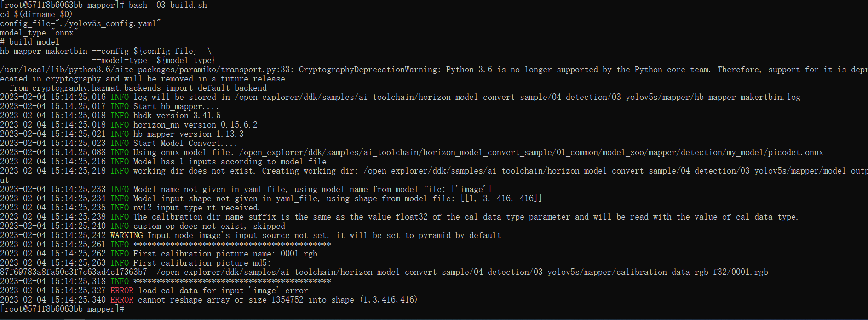
Task: Click the "nv12 input type rt received" line
Action: (196, 208)
